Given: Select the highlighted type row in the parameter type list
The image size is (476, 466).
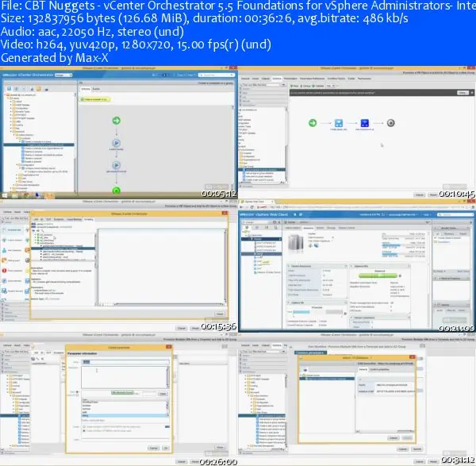Looking at the screenshot, I should (125, 415).
